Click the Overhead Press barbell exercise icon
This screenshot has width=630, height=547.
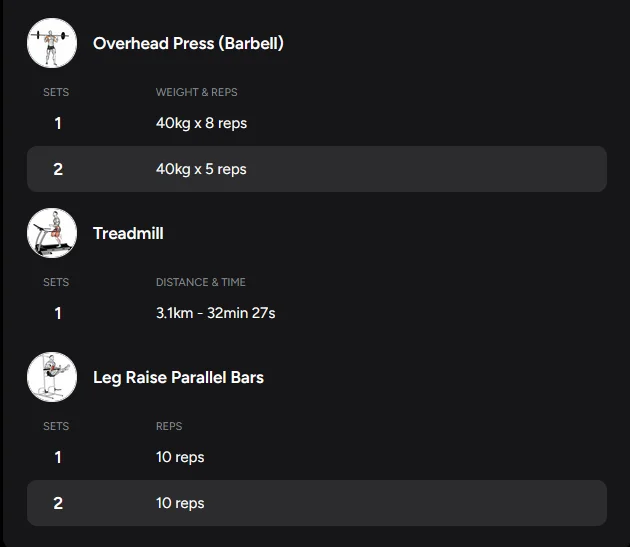point(52,43)
